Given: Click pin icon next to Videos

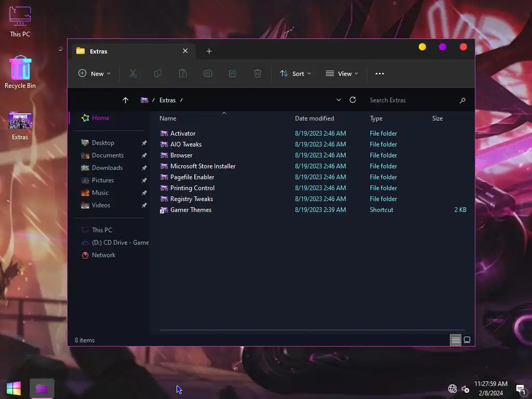Looking at the screenshot, I should (x=144, y=205).
